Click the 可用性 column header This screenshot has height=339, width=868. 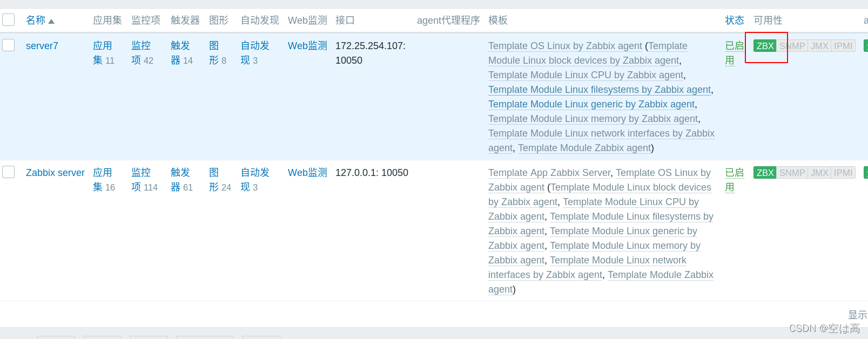coord(768,21)
